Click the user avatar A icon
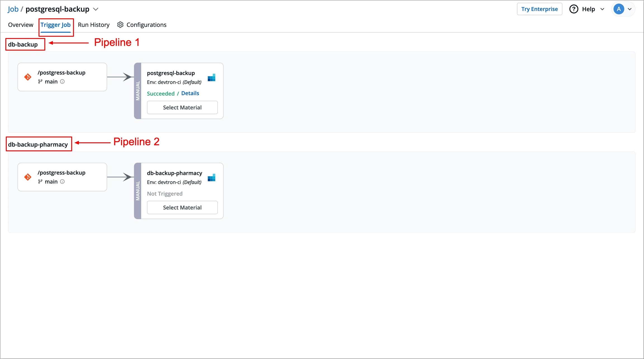Screen dimensions: 644x359 click(619, 9)
